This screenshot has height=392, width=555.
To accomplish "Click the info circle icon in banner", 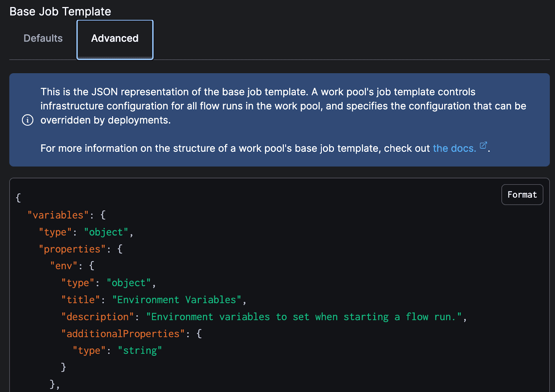I will [x=28, y=120].
